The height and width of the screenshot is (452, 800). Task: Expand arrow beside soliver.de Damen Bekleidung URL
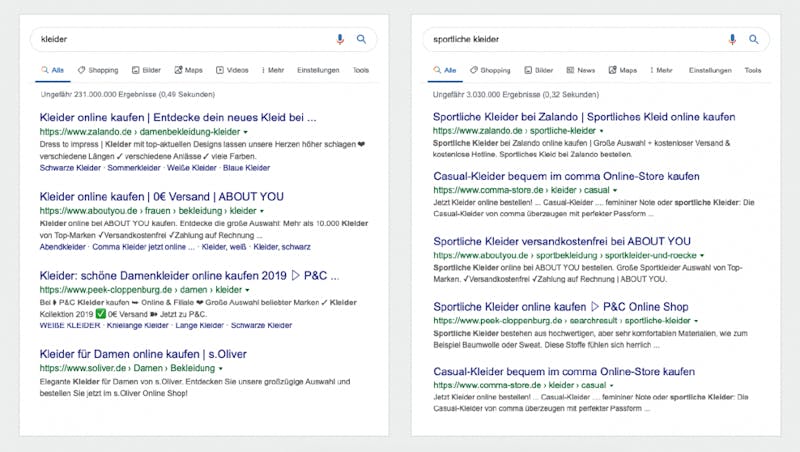[221, 369]
